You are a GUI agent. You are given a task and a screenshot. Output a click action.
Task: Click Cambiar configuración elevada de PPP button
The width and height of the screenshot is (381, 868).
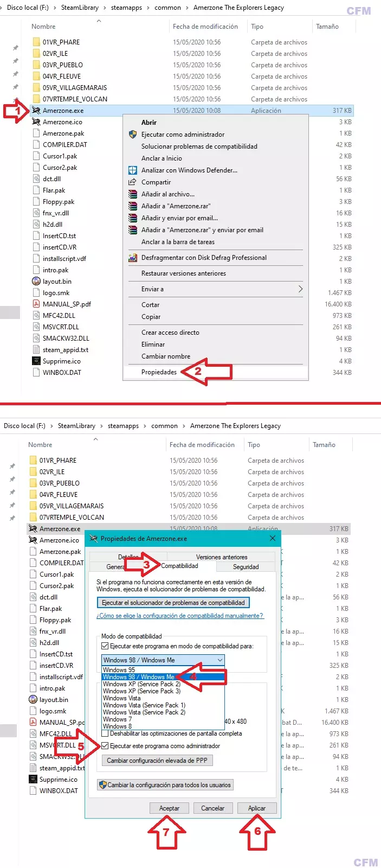tap(157, 761)
